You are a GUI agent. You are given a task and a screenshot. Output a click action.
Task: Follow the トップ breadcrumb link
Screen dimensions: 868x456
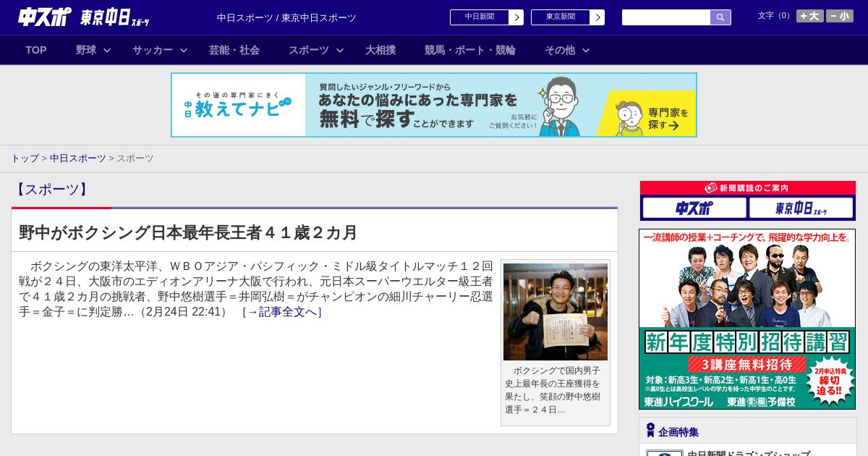pos(25,158)
